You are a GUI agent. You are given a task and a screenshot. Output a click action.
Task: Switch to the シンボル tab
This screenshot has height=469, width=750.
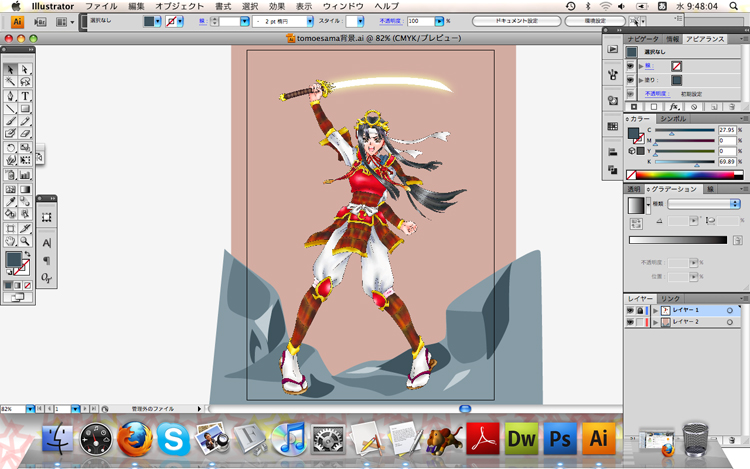pos(673,119)
